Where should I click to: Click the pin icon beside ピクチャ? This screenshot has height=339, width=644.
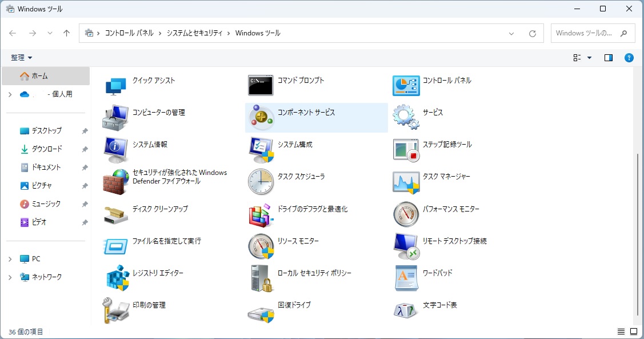click(x=85, y=186)
